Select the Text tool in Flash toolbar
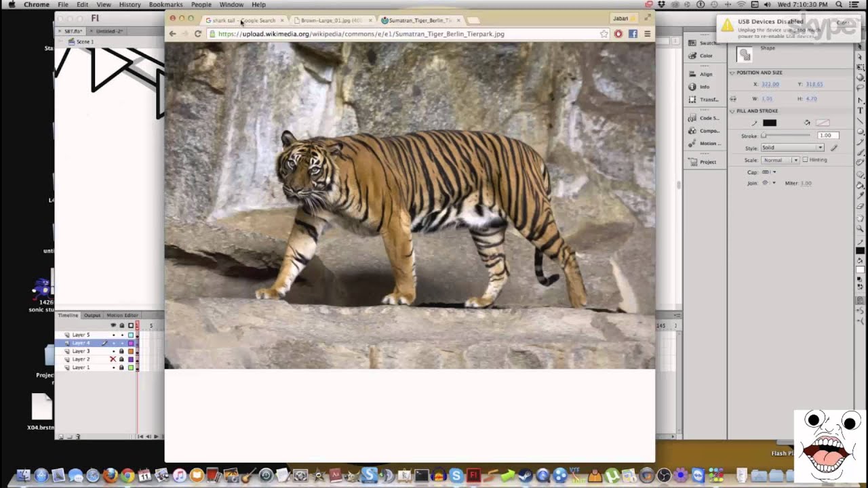Image resolution: width=868 pixels, height=488 pixels. coord(861,110)
